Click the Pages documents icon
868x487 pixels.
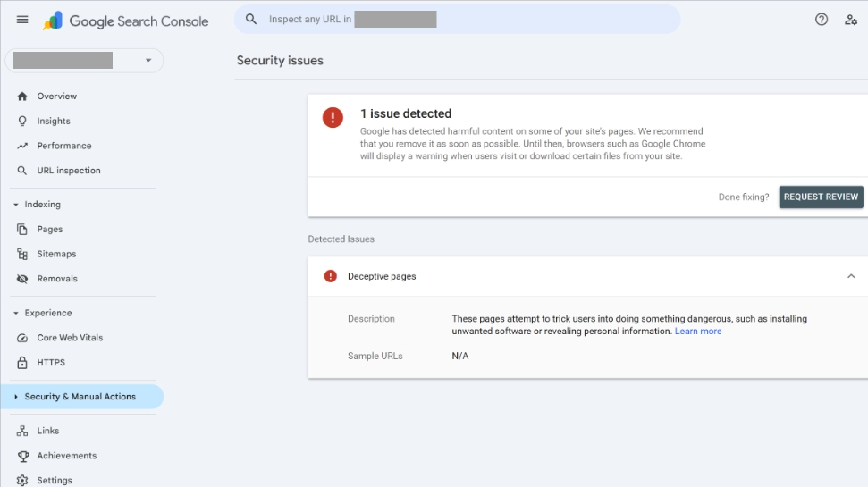click(22, 229)
